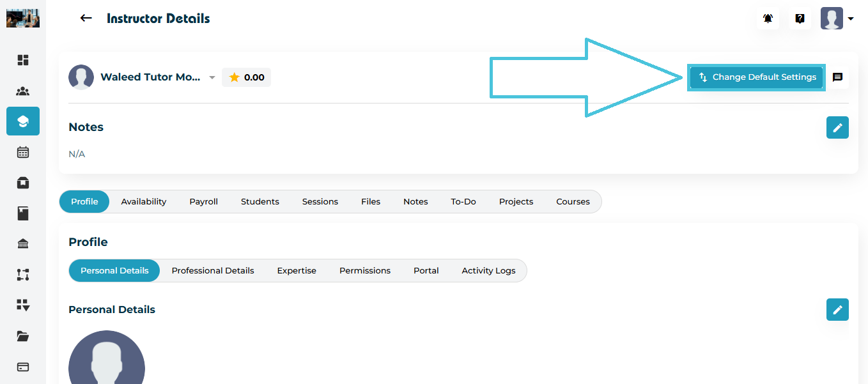Click the bank building sidebar icon
Viewport: 868px width, 384px height.
tap(23, 244)
